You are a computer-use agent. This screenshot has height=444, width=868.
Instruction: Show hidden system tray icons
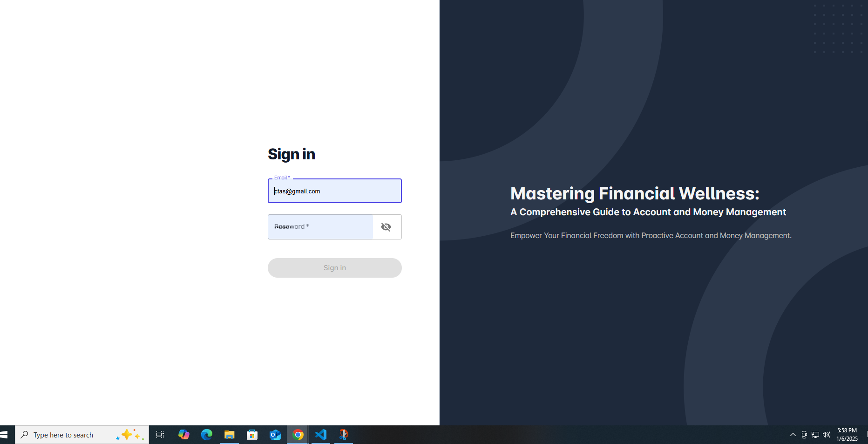coord(793,435)
